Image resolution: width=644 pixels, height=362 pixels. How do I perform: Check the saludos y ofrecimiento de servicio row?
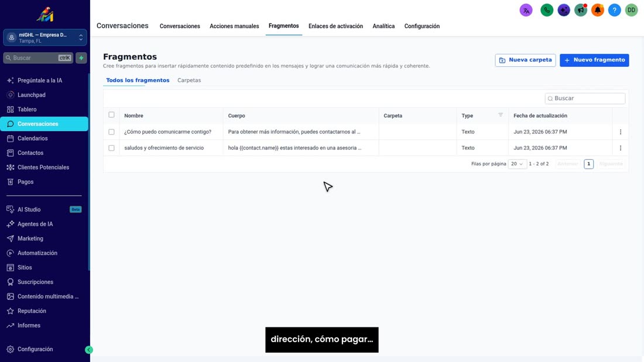[x=111, y=148]
